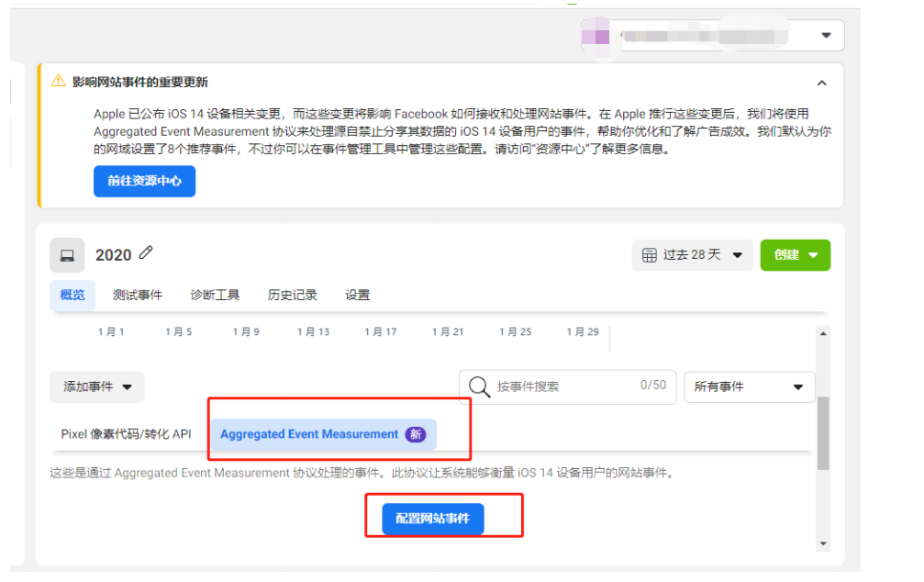Open the 所有事件 filter dropdown
The height and width of the screenshot is (582, 924).
(x=749, y=386)
